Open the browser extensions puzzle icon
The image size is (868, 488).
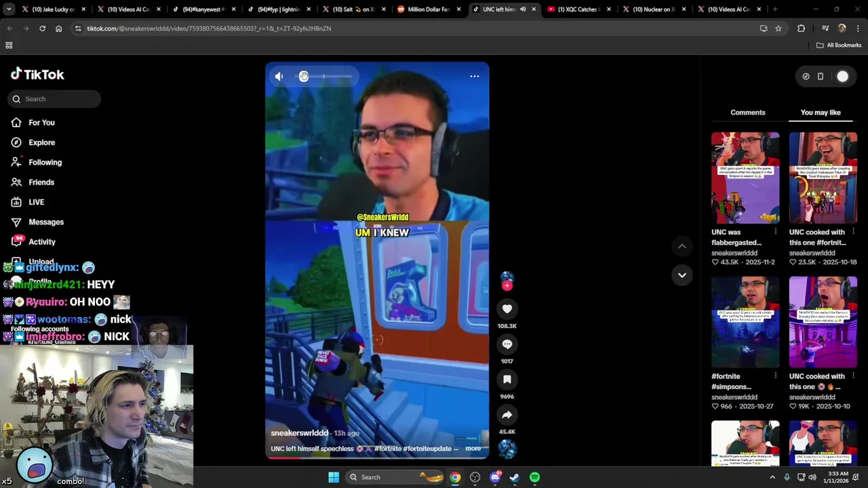tap(802, 28)
